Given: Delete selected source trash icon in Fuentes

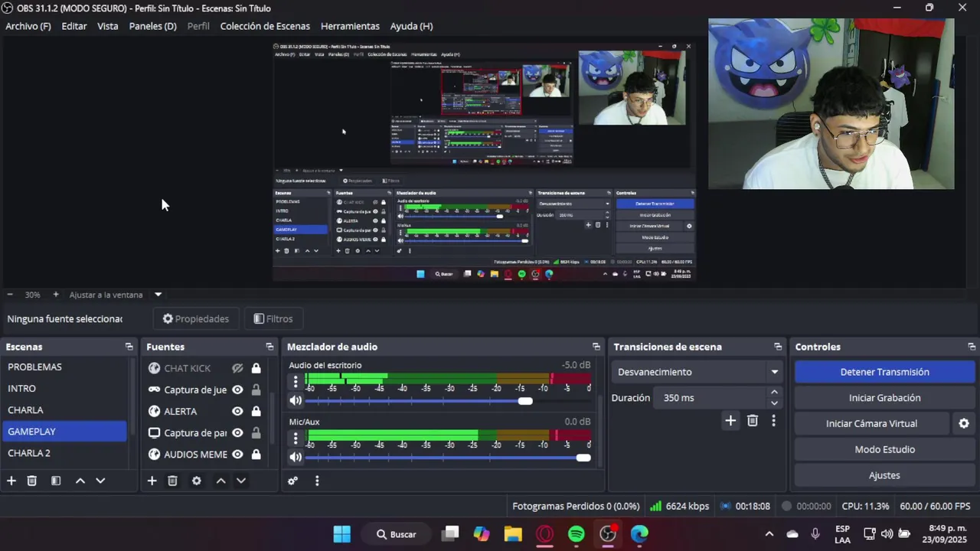Looking at the screenshot, I should pos(172,481).
